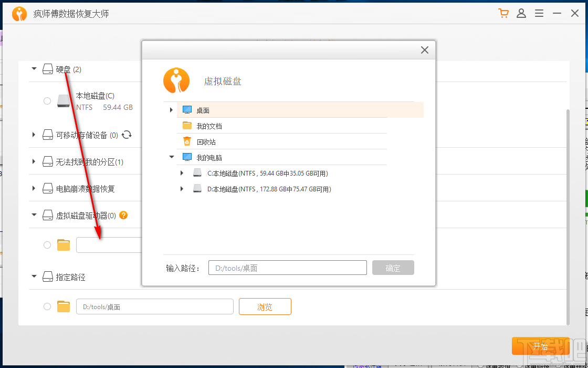
Task: Close the 虚拟磁盘 dialog
Action: [x=425, y=50]
